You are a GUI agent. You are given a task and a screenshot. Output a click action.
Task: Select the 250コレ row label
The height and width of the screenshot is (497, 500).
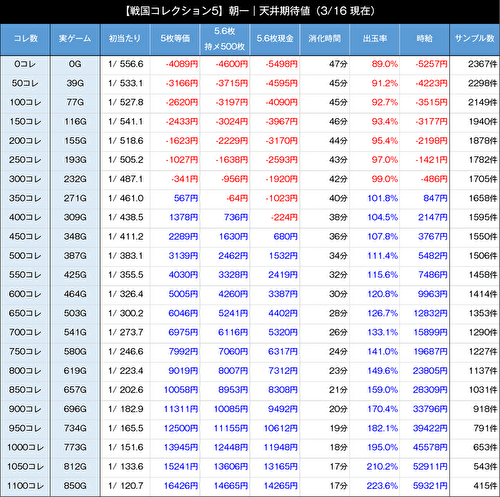(25, 160)
